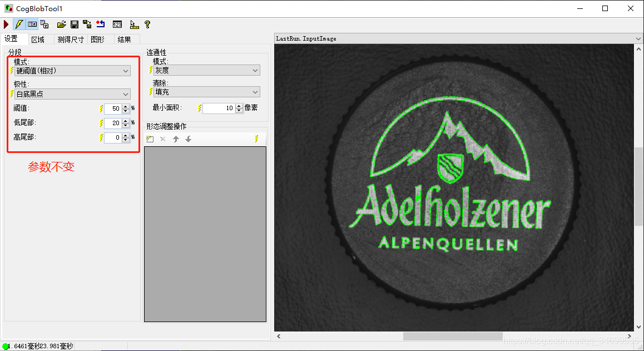Click the green run status indicator
Screen dimensions: 644x351
6,347
